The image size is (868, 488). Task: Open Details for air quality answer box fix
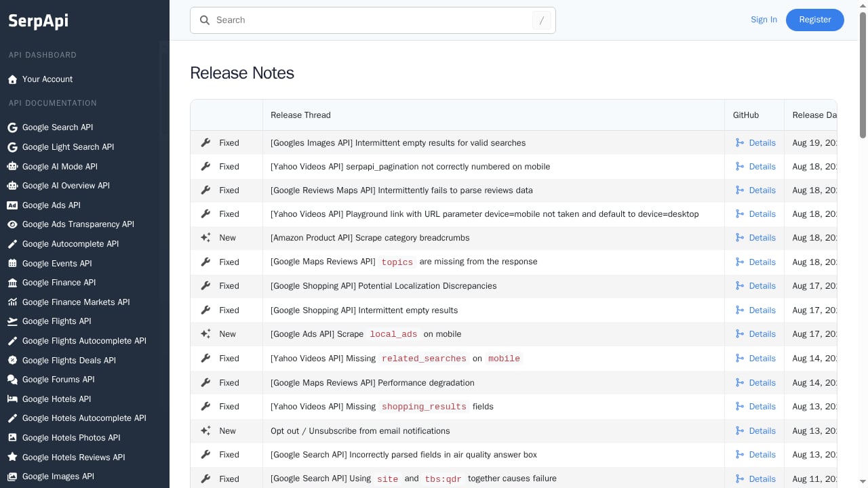[755, 455]
